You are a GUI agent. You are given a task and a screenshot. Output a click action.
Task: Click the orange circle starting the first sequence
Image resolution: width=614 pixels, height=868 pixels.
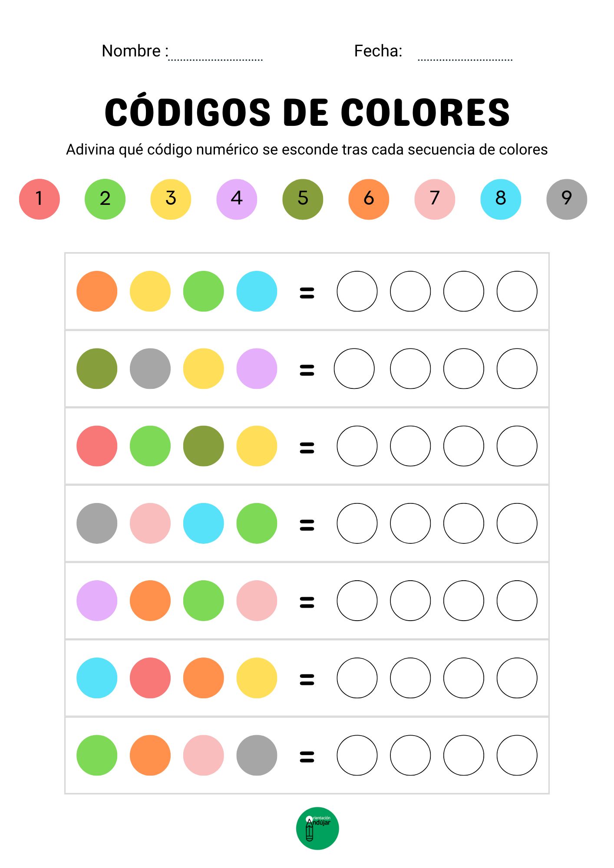(97, 291)
